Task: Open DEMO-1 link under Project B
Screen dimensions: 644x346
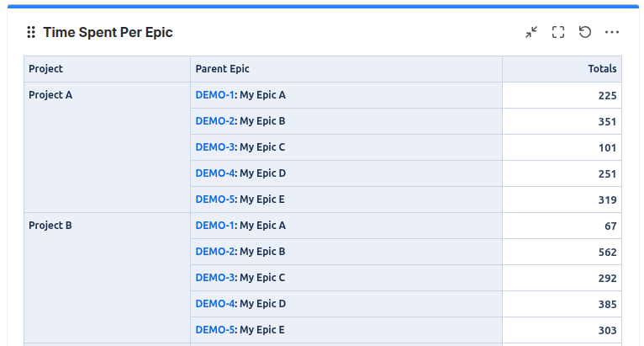Action: tap(214, 226)
